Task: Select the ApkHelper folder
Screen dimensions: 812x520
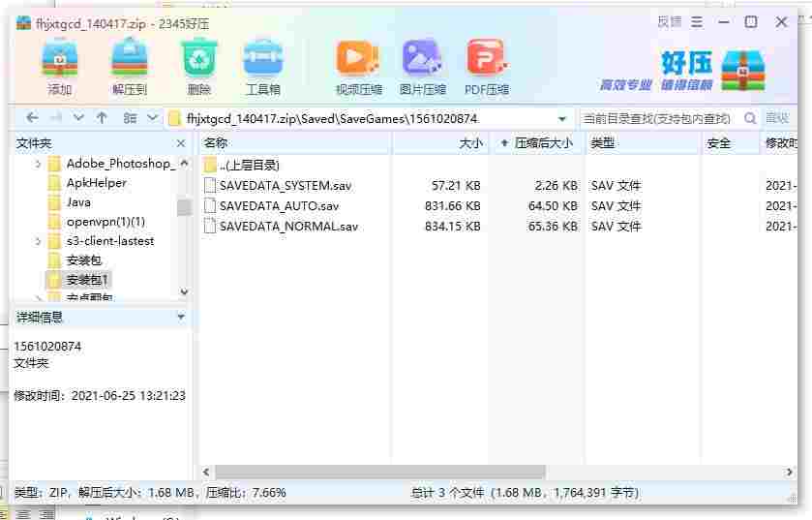Action: pos(97,183)
